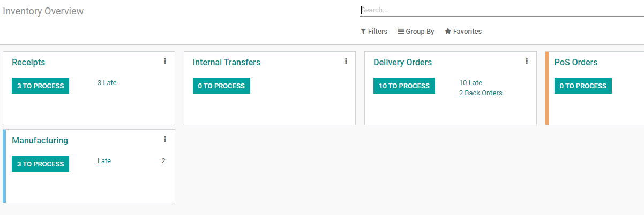The width and height of the screenshot is (644, 215).
Task: Click the Manufacturing 3 TO PROCESS button
Action: click(x=40, y=164)
